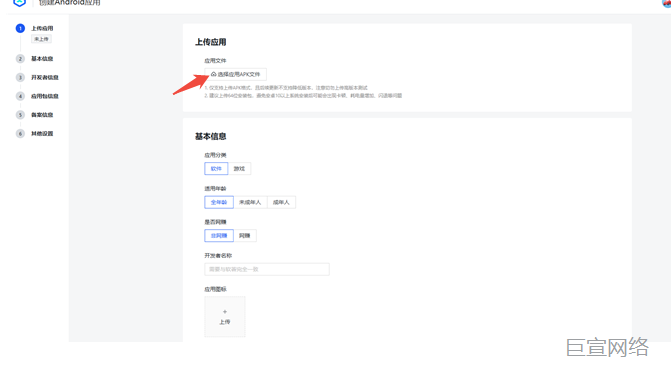Click the 未上传 status tag
The image size is (671, 372).
pyautogui.click(x=41, y=39)
